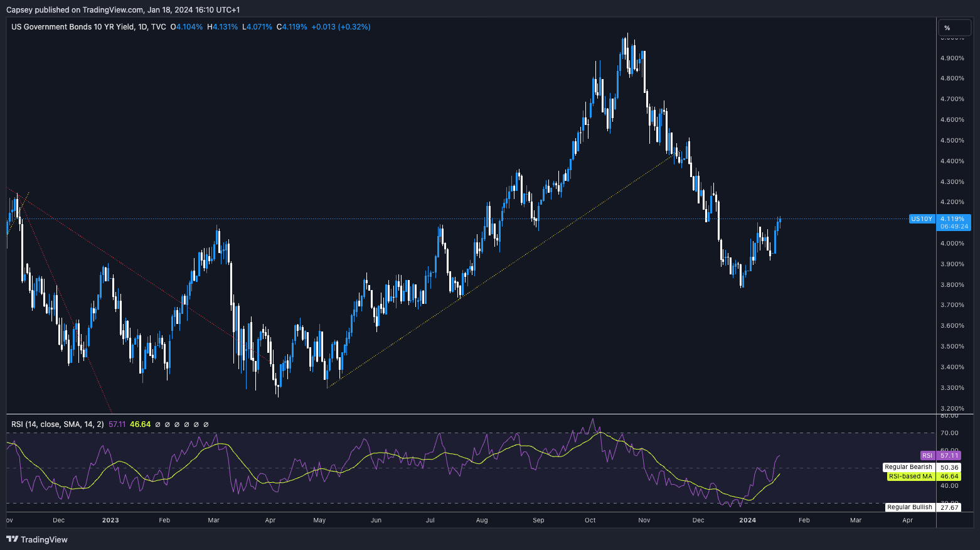Screen dimensions: 980x550
Task: Click the Regular Bearish label
Action: (908, 467)
